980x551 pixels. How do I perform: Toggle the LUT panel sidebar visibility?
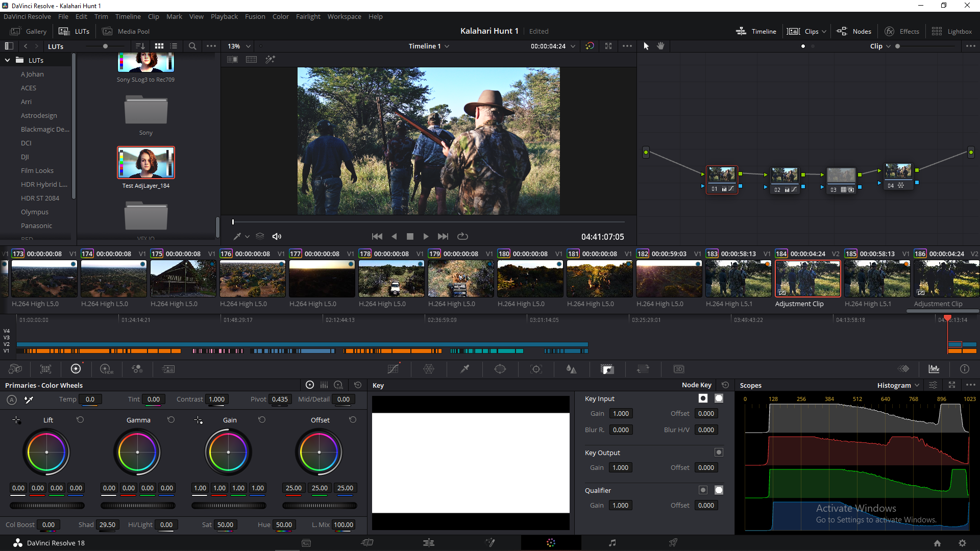point(9,46)
